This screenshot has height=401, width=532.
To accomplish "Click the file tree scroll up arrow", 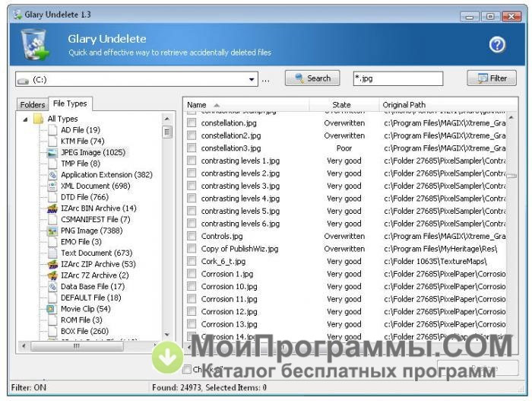I will tap(166, 119).
